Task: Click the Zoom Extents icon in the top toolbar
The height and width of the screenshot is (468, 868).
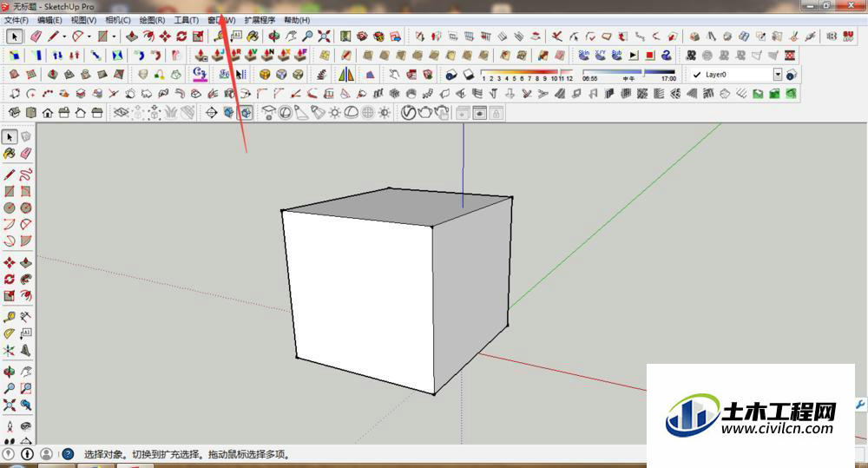Action: pos(324,36)
